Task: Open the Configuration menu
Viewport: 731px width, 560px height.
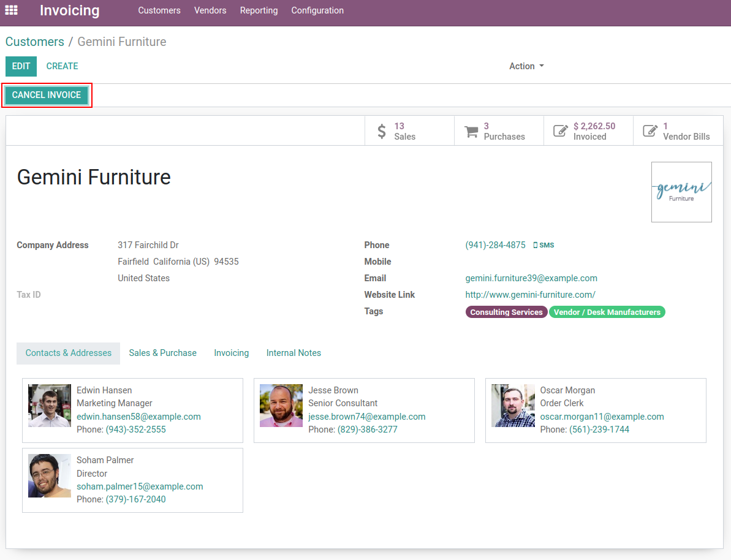Action: click(317, 10)
